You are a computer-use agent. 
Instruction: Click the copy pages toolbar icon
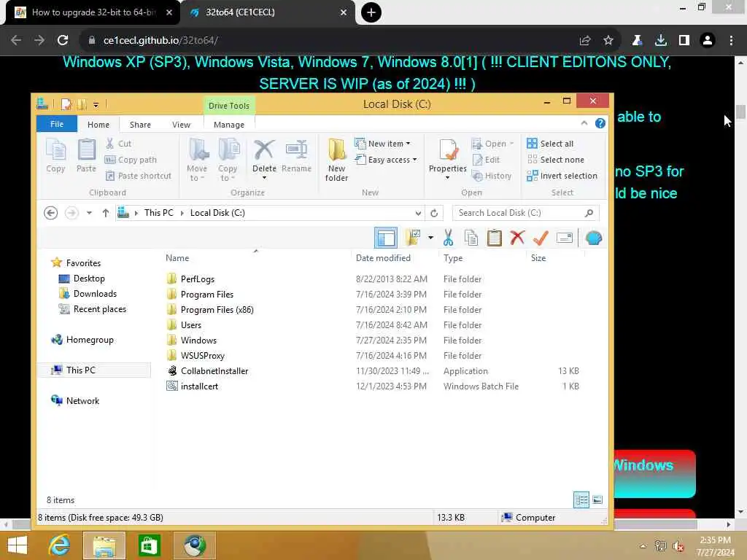[471, 238]
